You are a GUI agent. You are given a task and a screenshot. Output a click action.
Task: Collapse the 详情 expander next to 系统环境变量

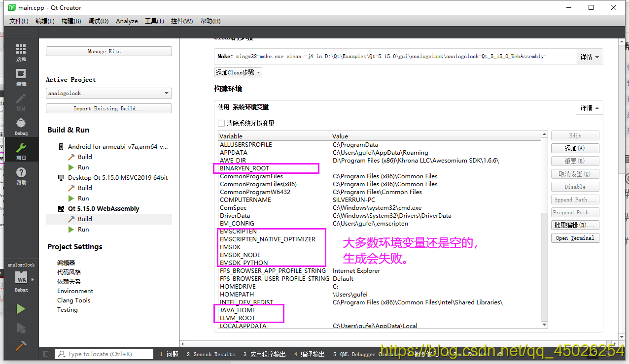pos(589,107)
